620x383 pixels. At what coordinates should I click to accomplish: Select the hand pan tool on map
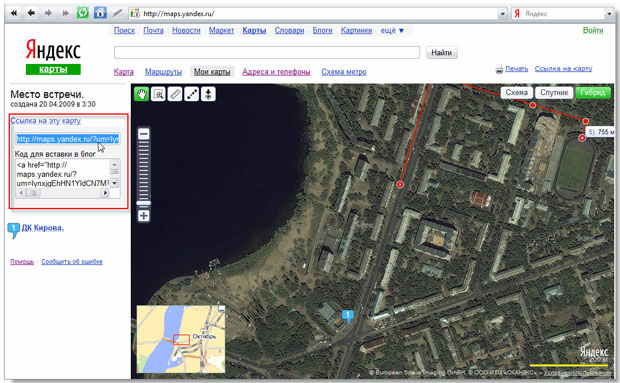click(x=142, y=94)
